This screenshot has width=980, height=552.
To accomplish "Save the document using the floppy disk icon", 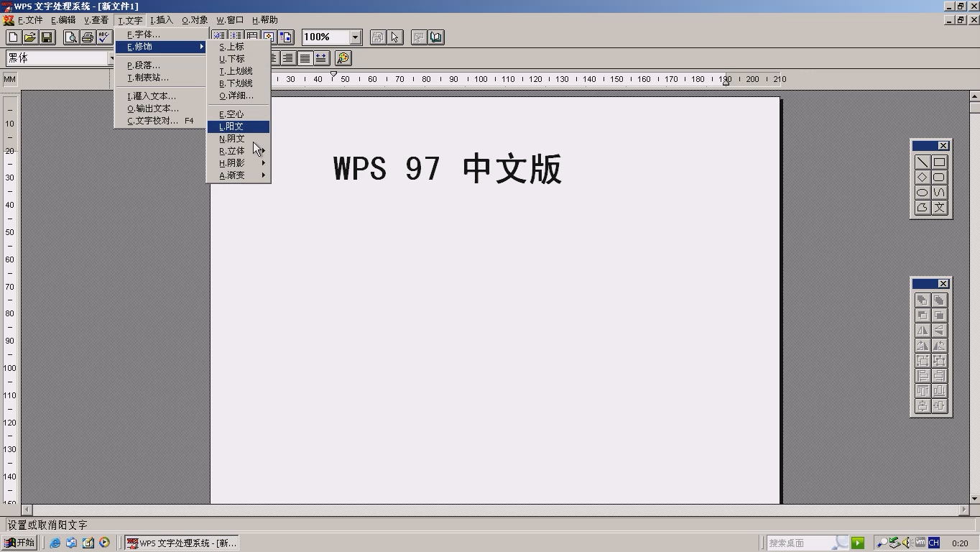I will click(47, 37).
